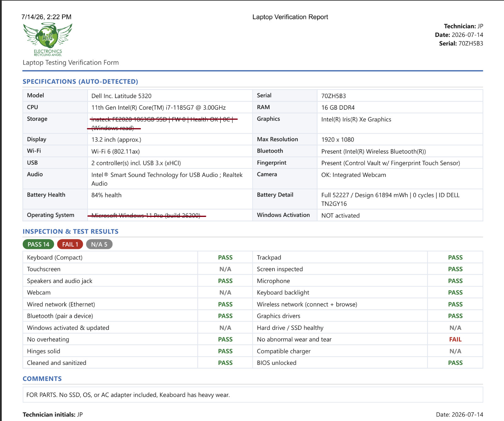Select the Inspection & Test Results heading
This screenshot has height=421, width=504.
click(71, 231)
